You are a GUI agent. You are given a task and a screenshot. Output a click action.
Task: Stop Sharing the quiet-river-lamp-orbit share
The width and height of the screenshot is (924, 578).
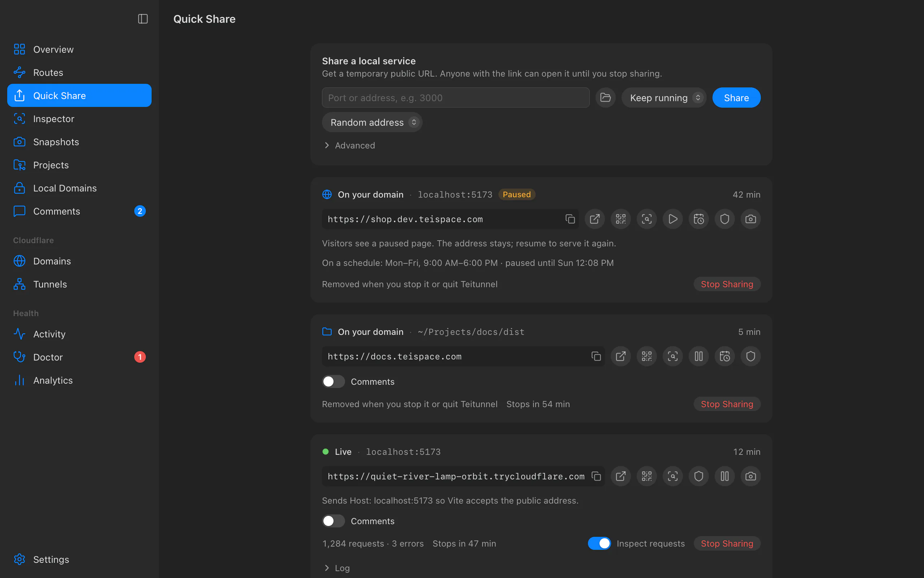[x=727, y=543]
